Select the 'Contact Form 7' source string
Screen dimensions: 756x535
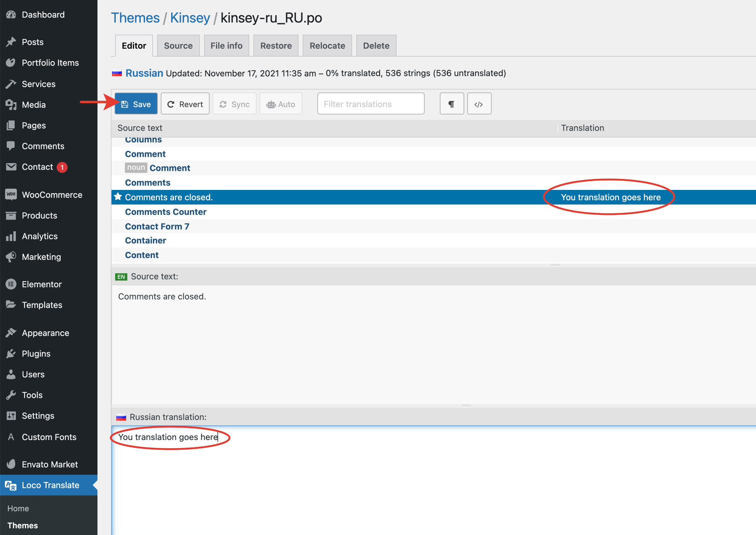click(x=157, y=226)
